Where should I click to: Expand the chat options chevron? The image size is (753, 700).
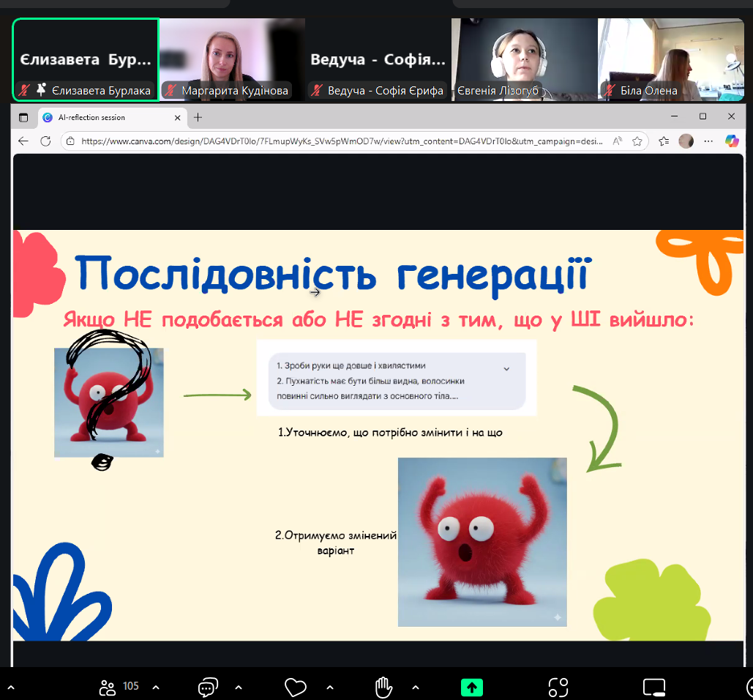pyautogui.click(x=239, y=687)
